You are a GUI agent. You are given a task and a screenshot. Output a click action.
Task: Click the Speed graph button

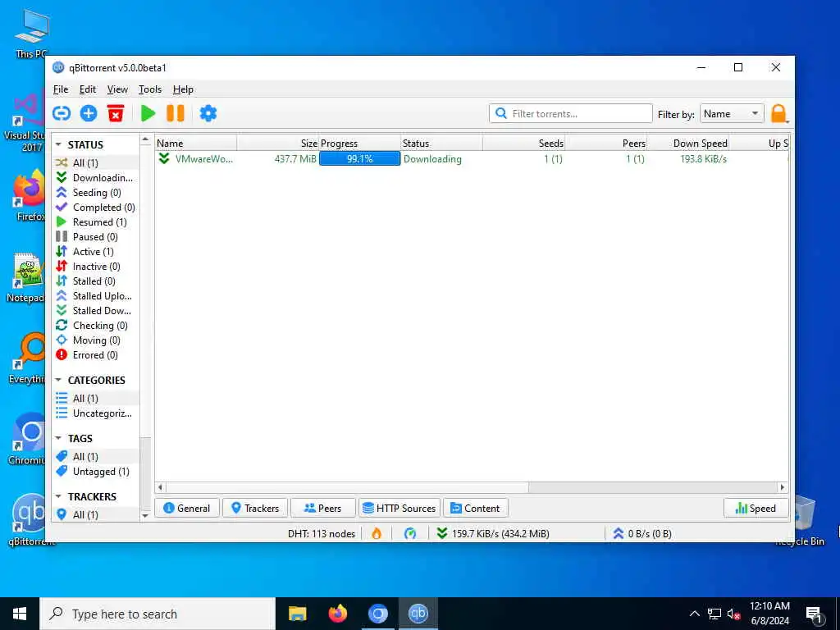point(756,508)
